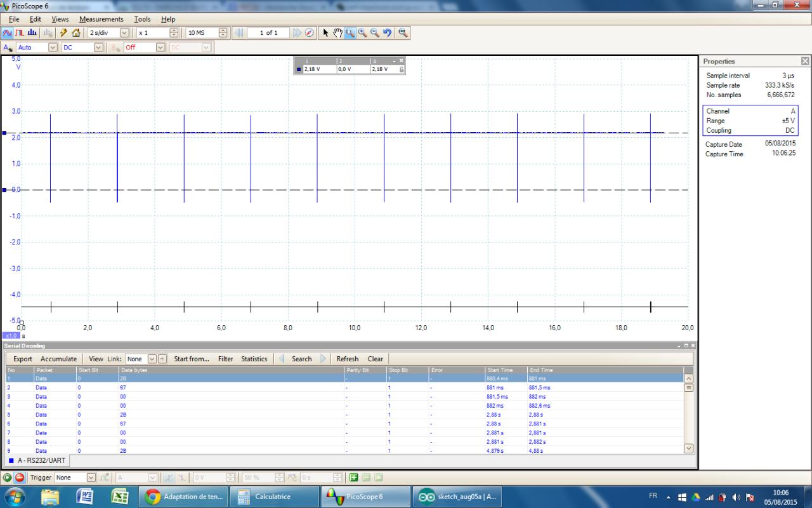Viewport: 812px width, 508px height.
Task: Open the Windows Start menu
Action: [14, 497]
